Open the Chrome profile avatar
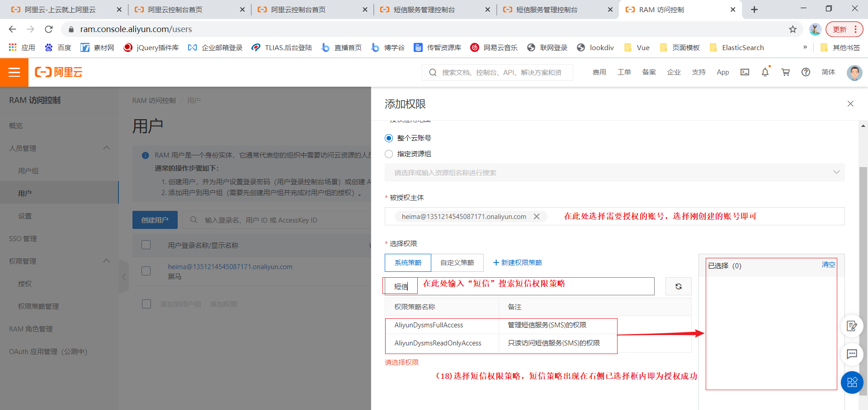The image size is (868, 410). point(815,29)
